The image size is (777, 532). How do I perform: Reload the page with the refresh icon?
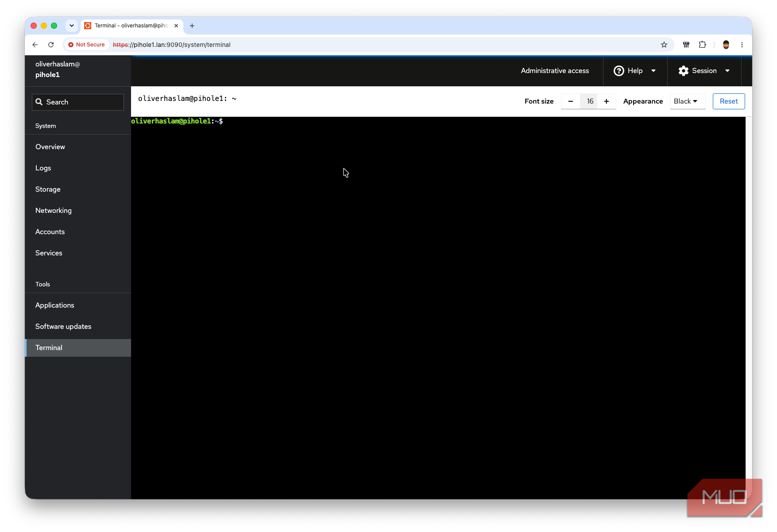51,45
